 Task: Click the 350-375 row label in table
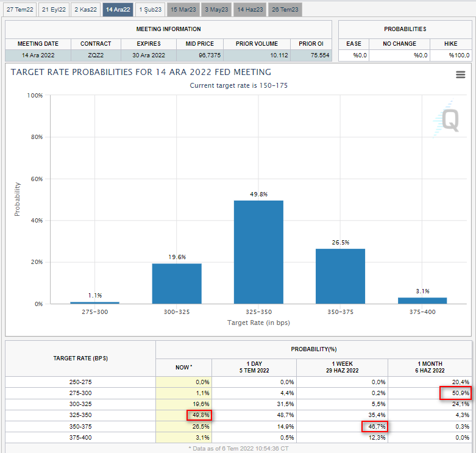[80, 427]
